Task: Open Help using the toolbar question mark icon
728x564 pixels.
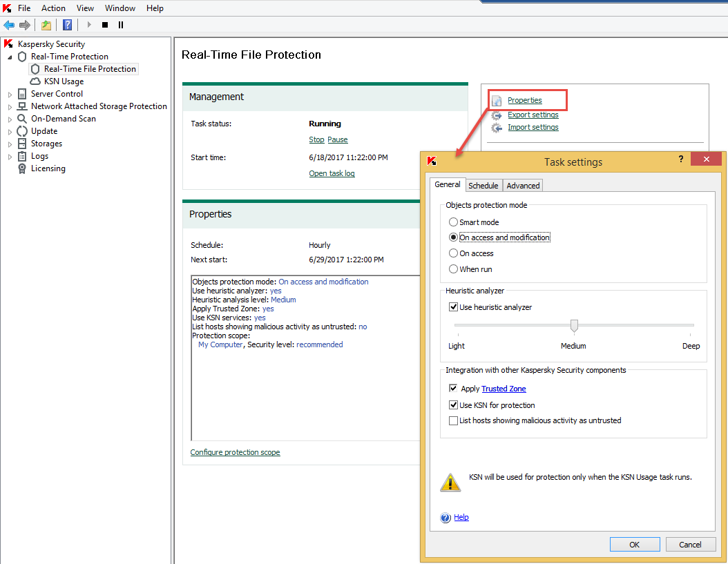Action: point(67,25)
